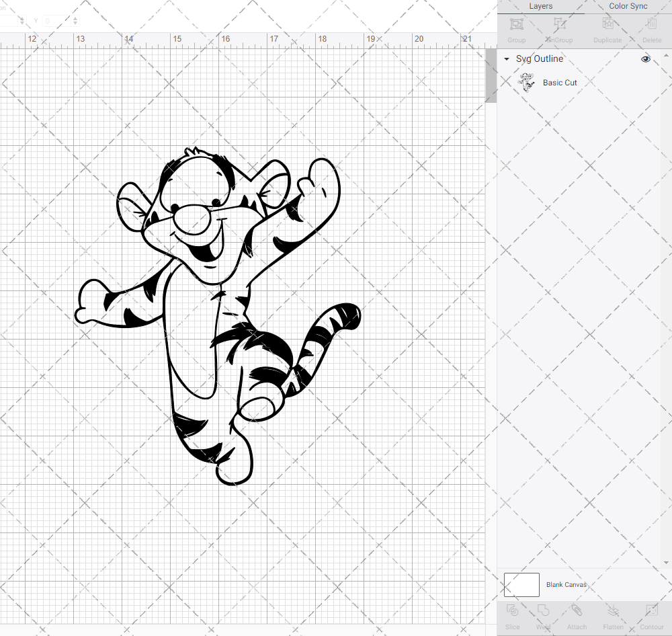Click the Slice tool icon
Screen dimensions: 672x636
[512, 610]
